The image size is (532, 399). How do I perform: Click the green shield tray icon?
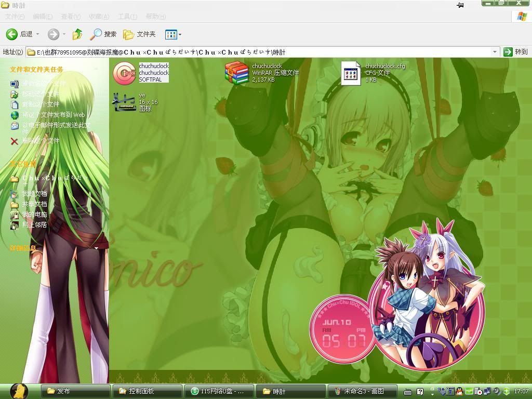[x=506, y=391]
